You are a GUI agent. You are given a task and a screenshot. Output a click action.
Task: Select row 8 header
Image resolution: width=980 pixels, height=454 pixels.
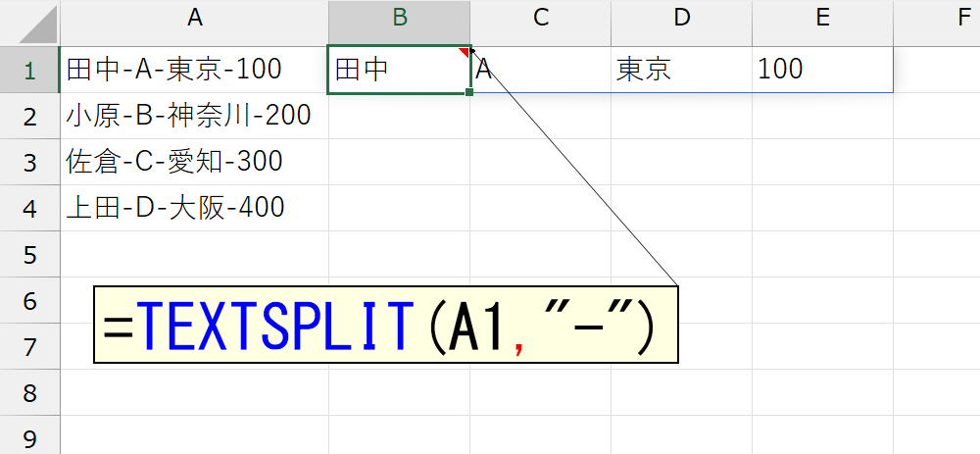point(30,393)
